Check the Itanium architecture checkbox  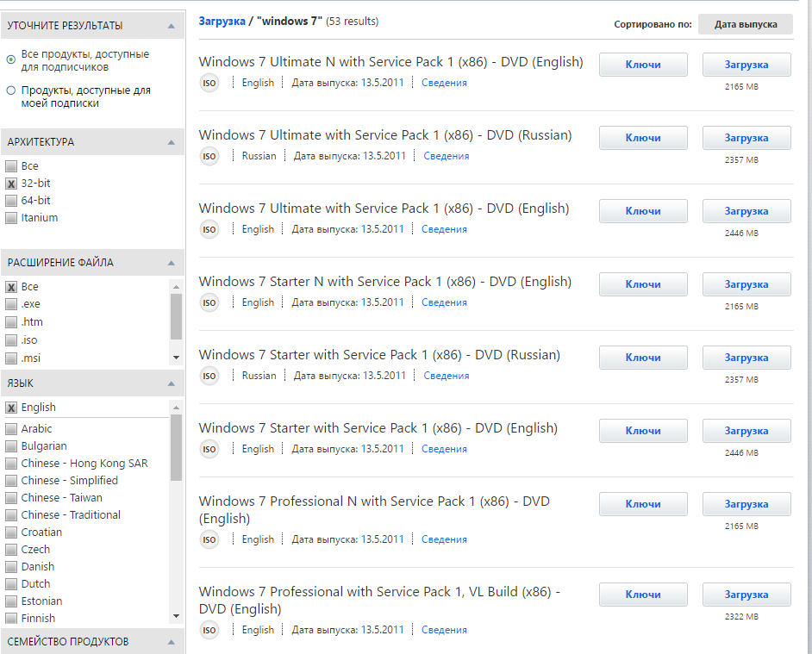point(11,218)
